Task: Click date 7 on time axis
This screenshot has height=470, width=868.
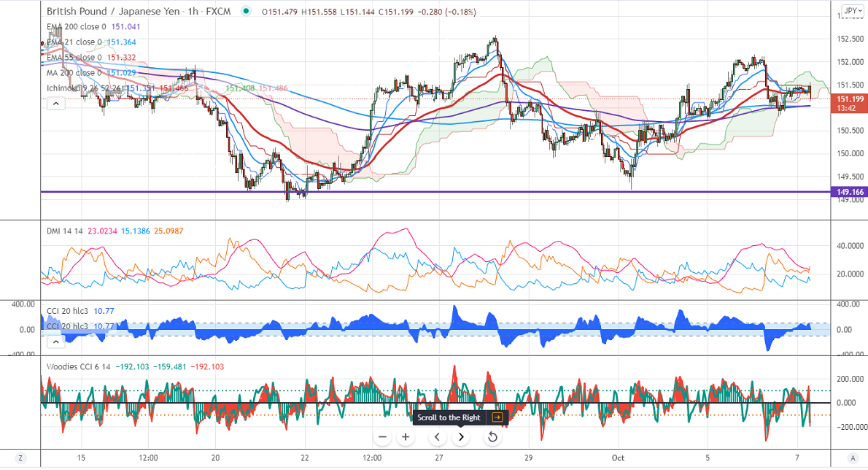Action: 797,458
